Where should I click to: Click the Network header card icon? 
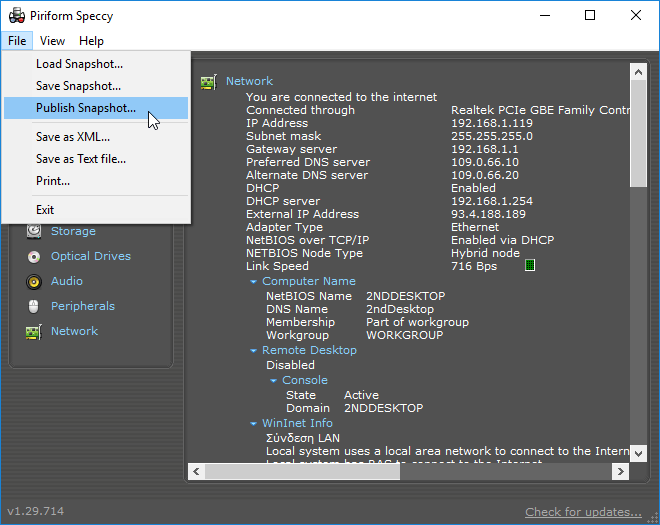point(209,82)
